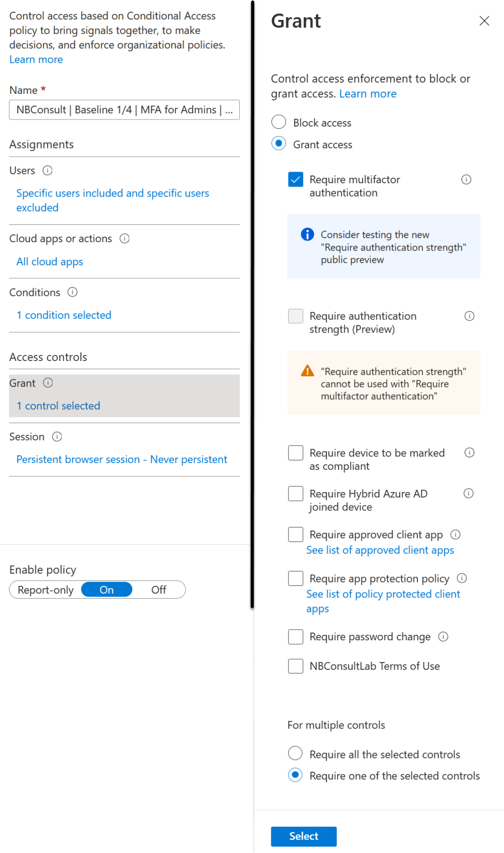Open the list of approved client apps

pyautogui.click(x=380, y=550)
